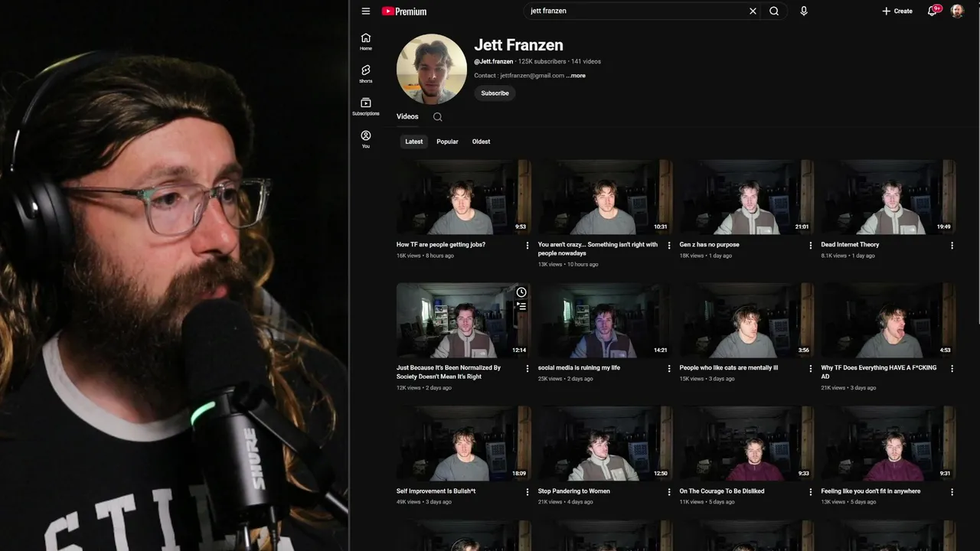
Task: Add 12:14 video to queue
Action: (521, 306)
